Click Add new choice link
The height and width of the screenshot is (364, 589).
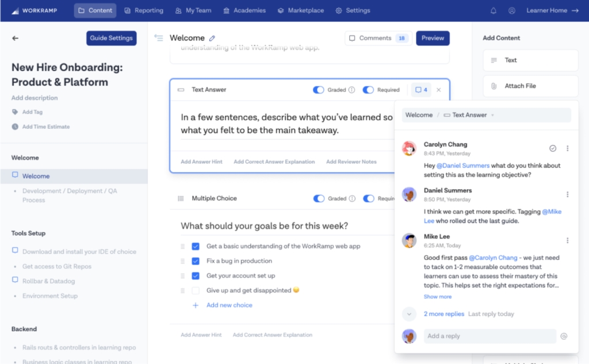pos(229,305)
